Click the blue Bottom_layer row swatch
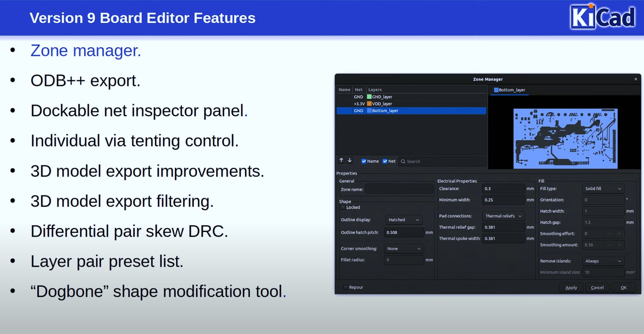The image size is (644, 334). coord(369,111)
